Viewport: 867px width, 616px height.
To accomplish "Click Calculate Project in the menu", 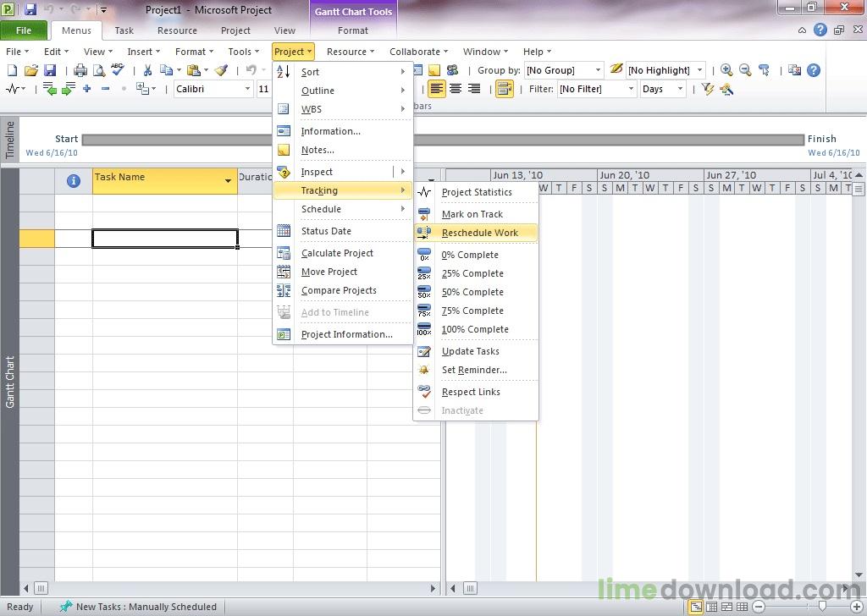I will [344, 253].
